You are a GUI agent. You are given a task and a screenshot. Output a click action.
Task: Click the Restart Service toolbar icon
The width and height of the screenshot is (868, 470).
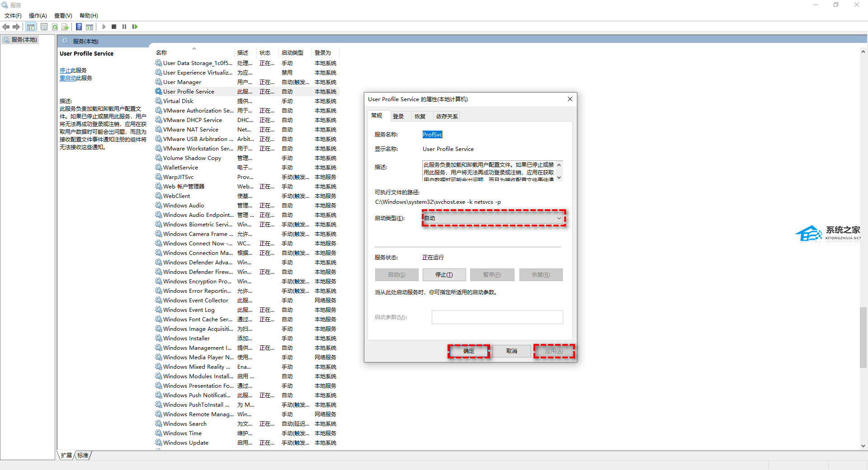135,27
